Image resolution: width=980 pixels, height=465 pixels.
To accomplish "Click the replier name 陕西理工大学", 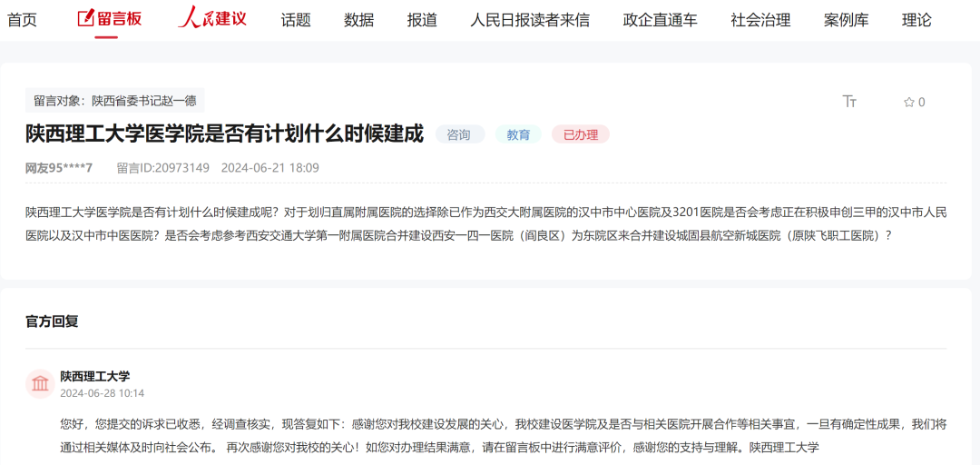I will coord(95,376).
